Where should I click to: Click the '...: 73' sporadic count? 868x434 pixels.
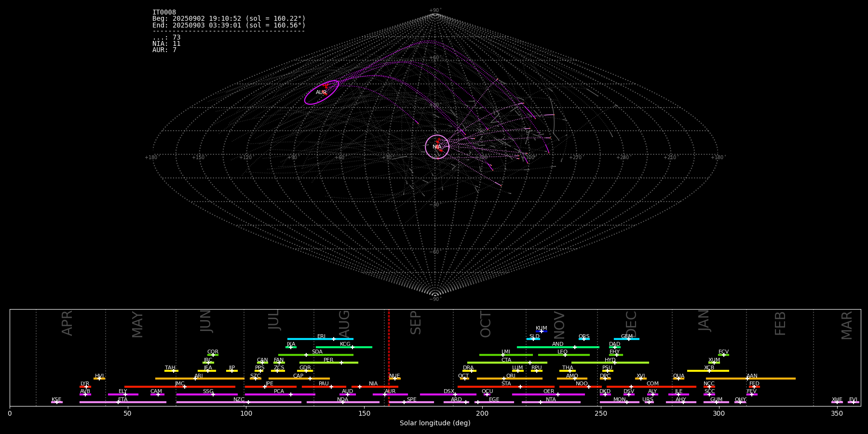166,38
